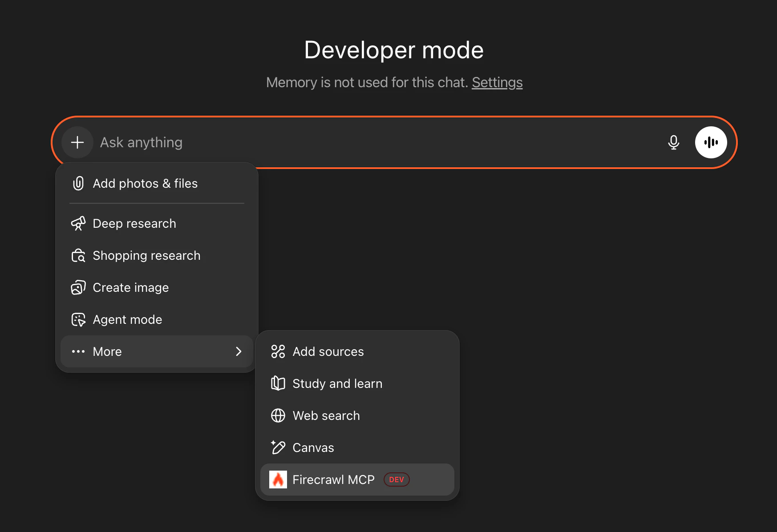Click the Firecrawl flame icon
The width and height of the screenshot is (777, 532).
pos(278,480)
